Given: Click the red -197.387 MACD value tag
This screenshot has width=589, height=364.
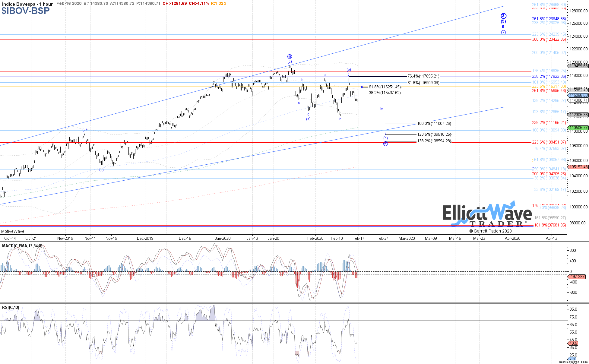Looking at the screenshot, I should click(578, 277).
